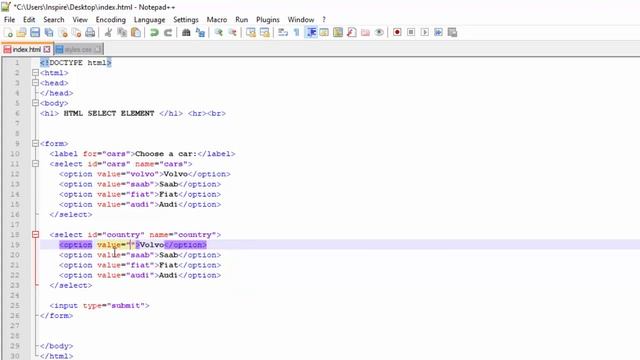Viewport: 640px width, 360px height.
Task: Open the Window menu
Action: [301, 20]
